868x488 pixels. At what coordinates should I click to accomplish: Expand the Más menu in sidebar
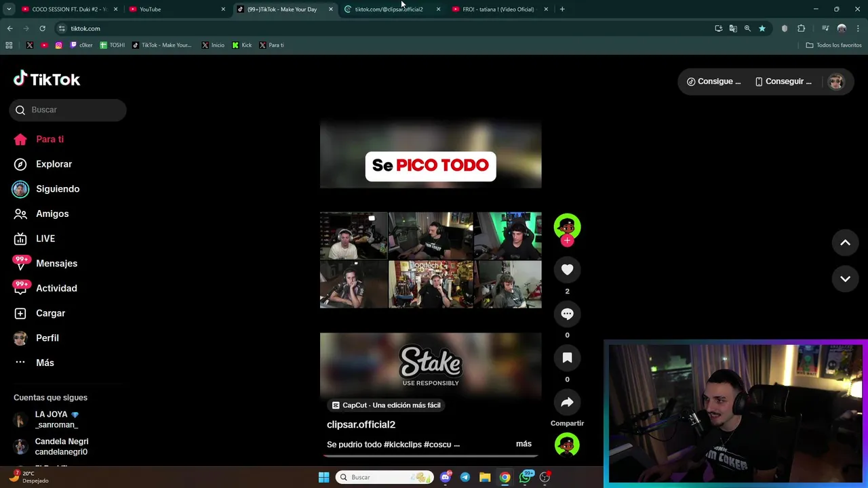pos(35,363)
